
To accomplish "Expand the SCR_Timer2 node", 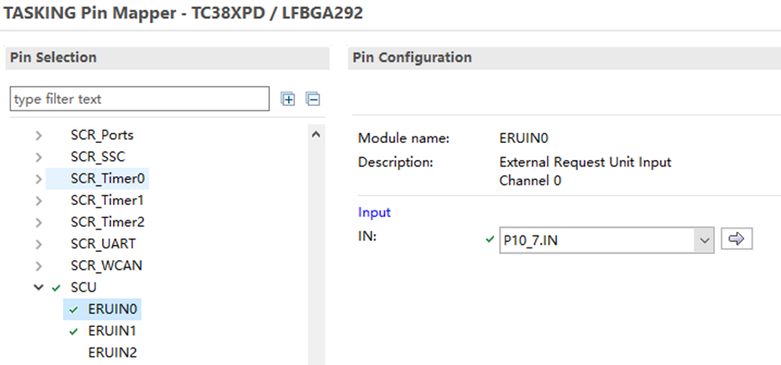I will (x=39, y=223).
